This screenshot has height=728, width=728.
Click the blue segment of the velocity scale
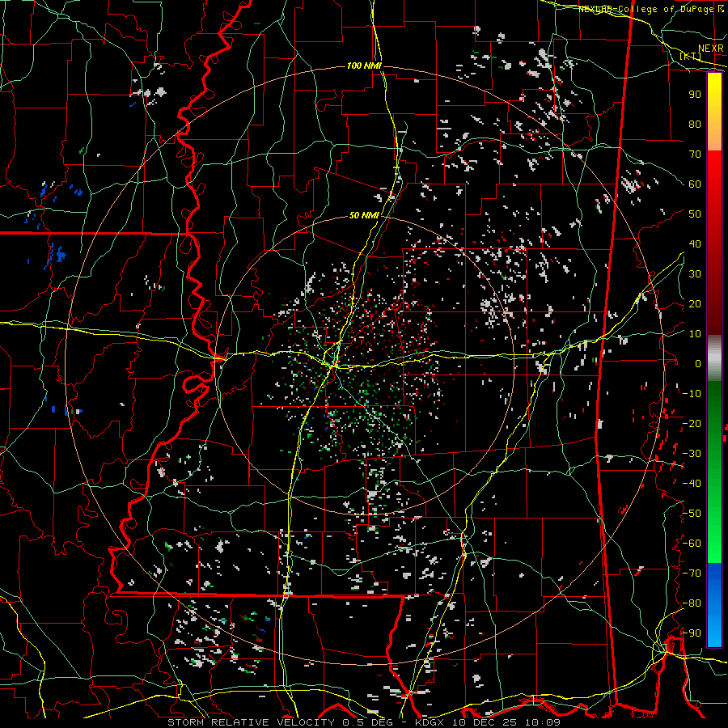coord(714,605)
